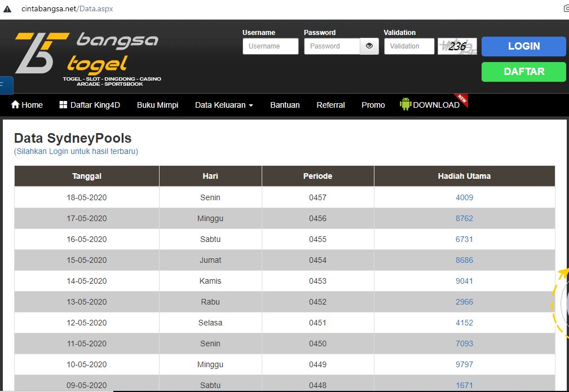The height and width of the screenshot is (392, 569).
Task: Click the Periode cell 0449
Action: [317, 364]
